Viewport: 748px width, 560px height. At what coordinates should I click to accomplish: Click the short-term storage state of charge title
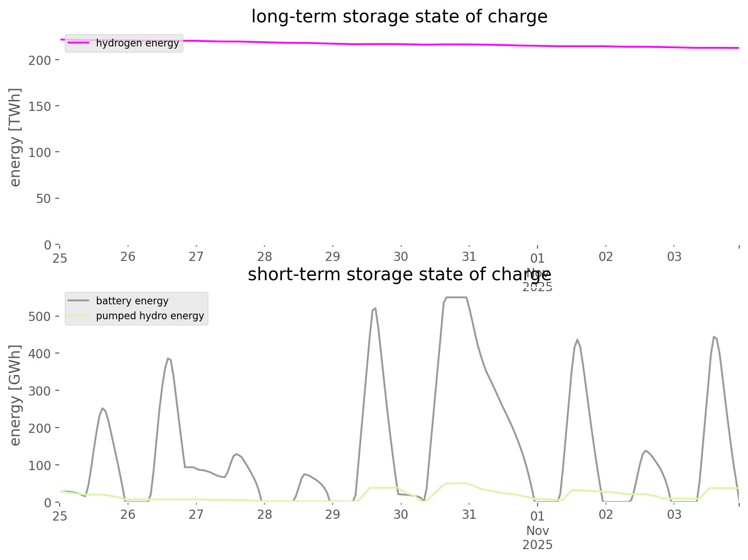(399, 275)
